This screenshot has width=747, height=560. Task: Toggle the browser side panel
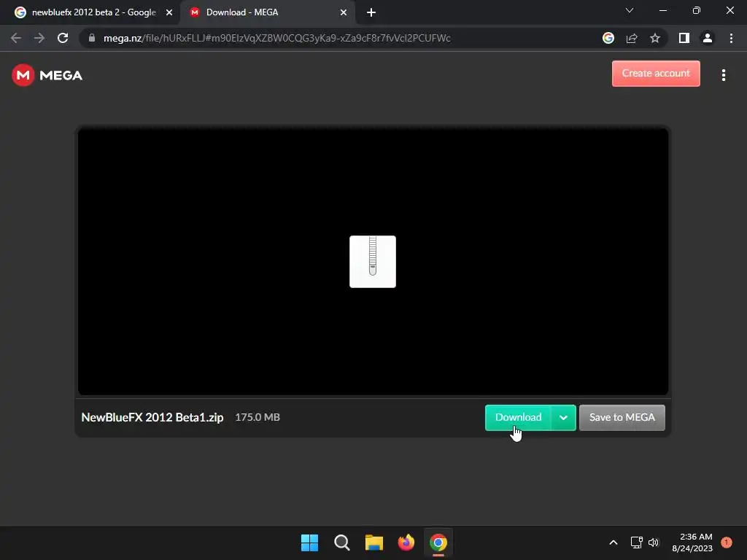[684, 38]
